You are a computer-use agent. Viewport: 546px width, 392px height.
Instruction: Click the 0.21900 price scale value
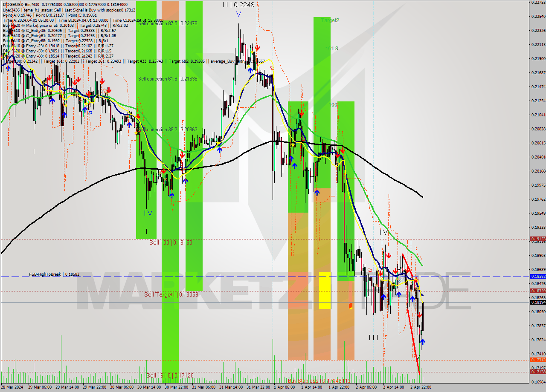538,58
